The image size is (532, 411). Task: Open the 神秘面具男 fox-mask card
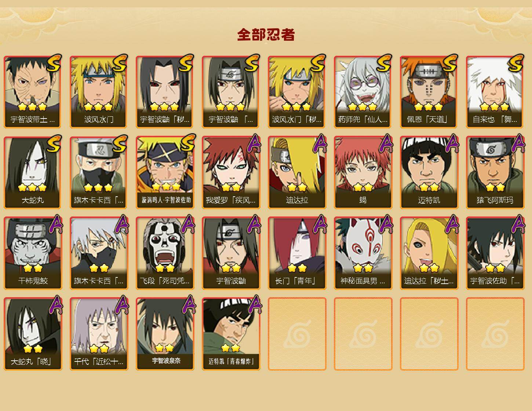pos(363,253)
